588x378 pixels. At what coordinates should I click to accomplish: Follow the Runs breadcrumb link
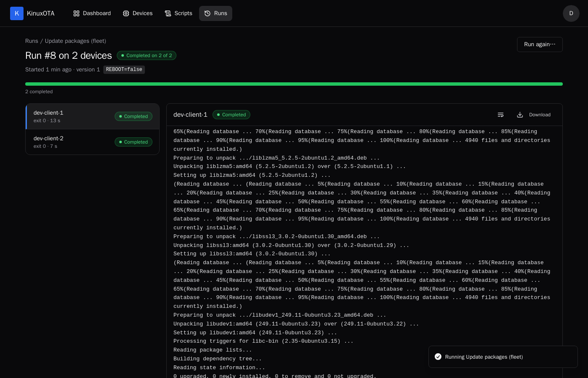[x=31, y=41]
